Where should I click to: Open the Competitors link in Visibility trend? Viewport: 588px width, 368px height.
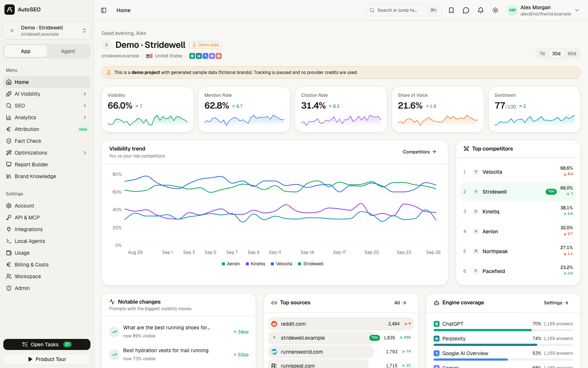pyautogui.click(x=419, y=152)
